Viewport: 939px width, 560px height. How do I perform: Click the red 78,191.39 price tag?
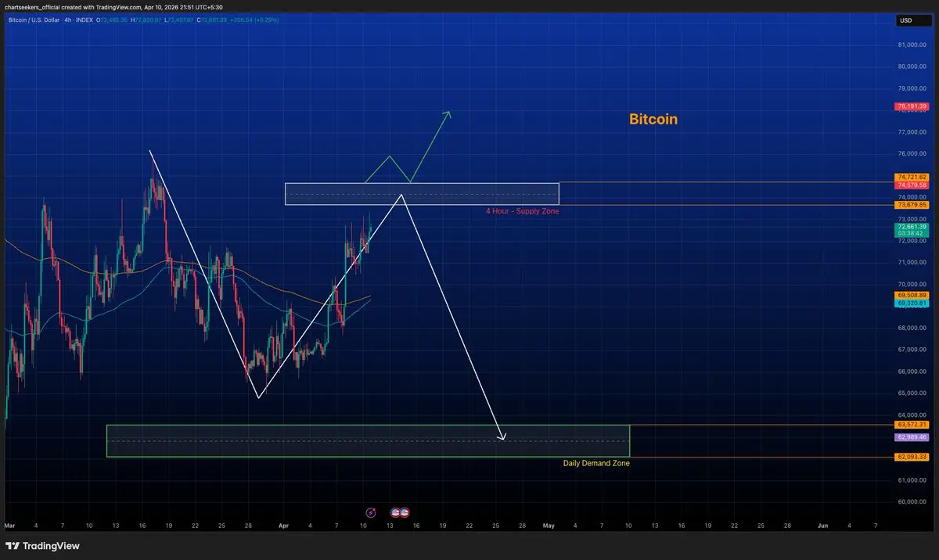click(x=912, y=106)
